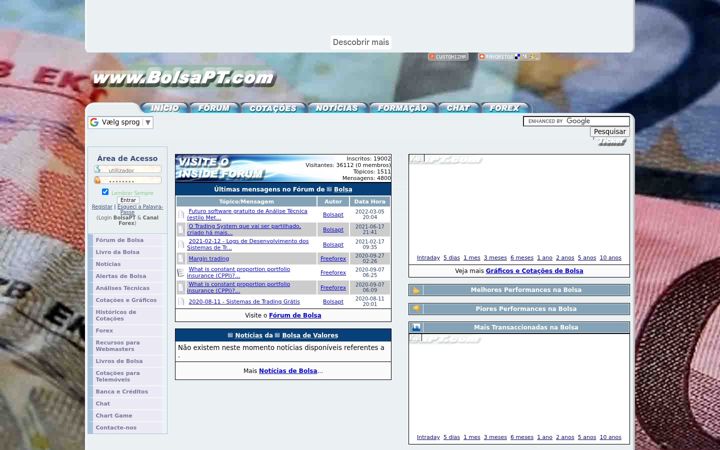Viewport: 720px width, 450px height.
Task: Open the FÓRUM navigation tab
Action: (x=214, y=108)
